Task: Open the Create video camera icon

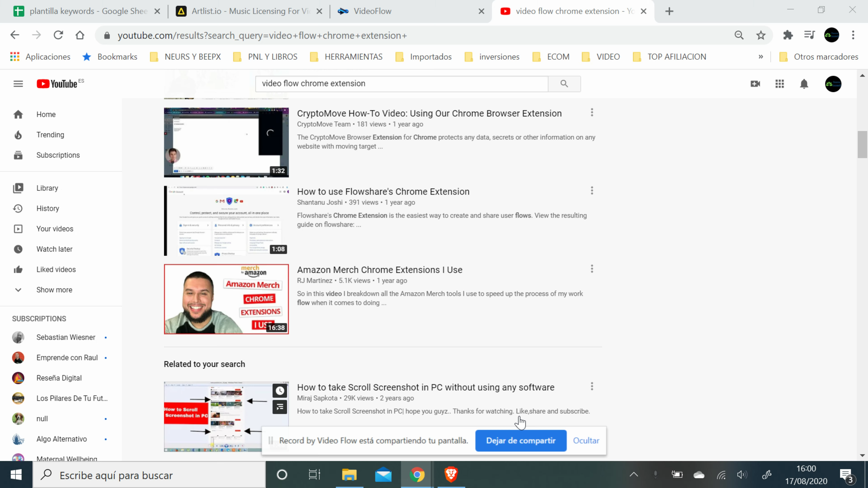Action: click(755, 84)
